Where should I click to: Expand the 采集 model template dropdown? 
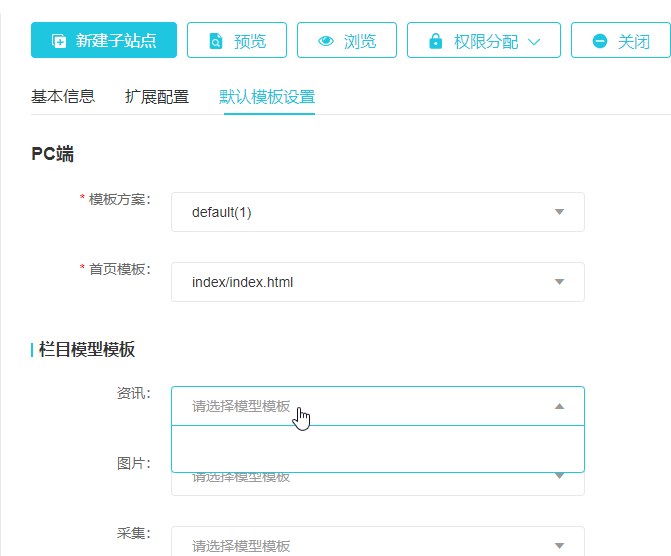pyautogui.click(x=559, y=545)
